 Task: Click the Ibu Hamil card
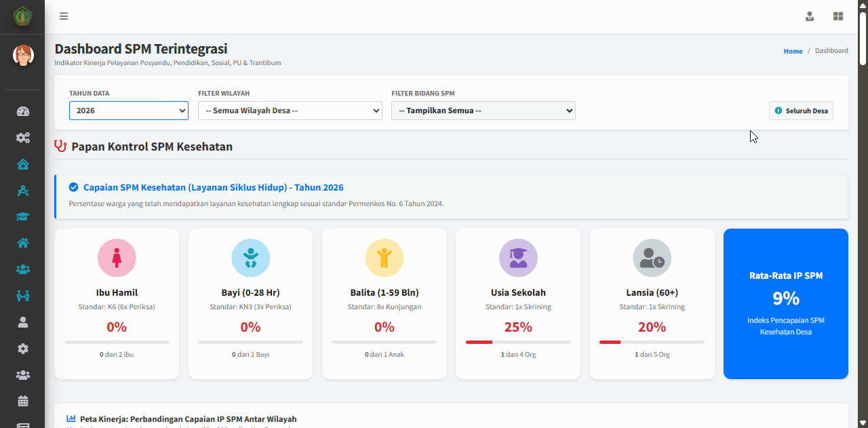(x=117, y=303)
